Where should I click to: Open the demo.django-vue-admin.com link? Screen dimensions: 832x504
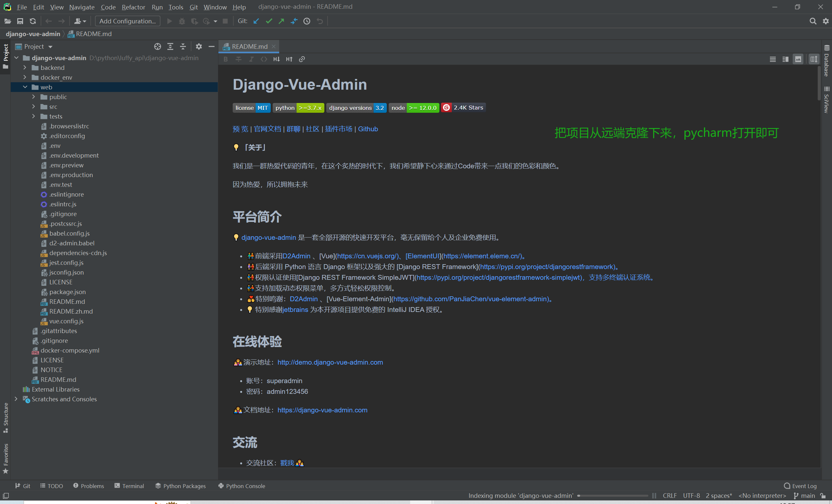tap(330, 362)
